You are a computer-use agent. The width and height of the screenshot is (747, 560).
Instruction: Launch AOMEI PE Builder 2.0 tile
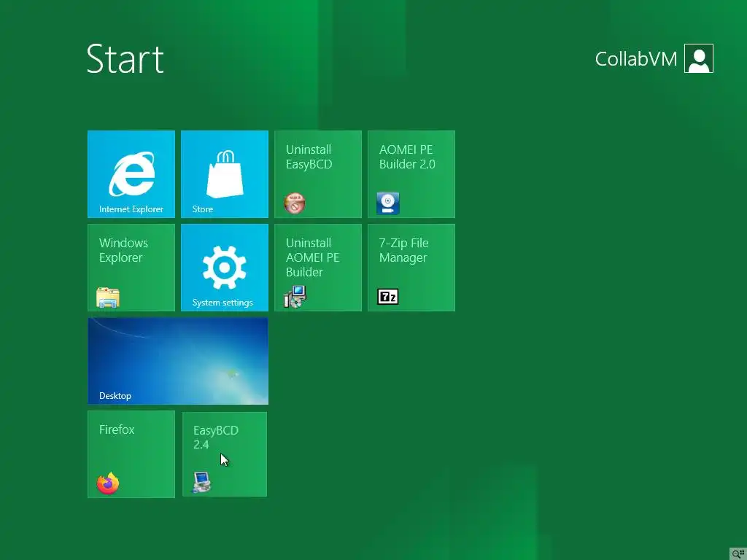(411, 174)
